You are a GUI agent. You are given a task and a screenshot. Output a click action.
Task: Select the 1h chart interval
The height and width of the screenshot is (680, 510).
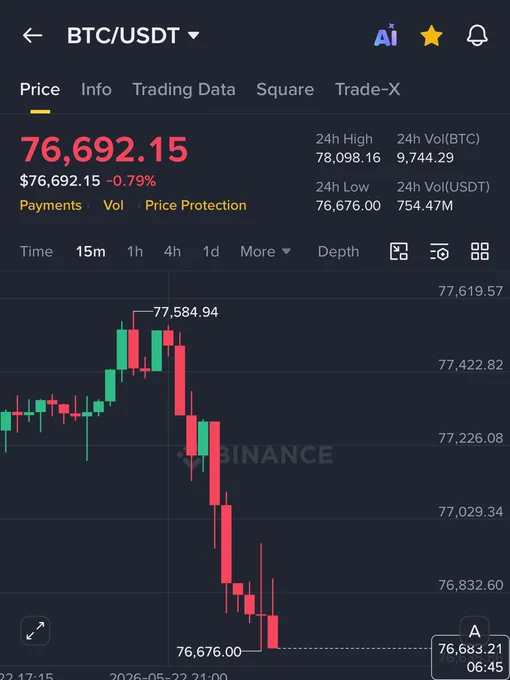(134, 252)
